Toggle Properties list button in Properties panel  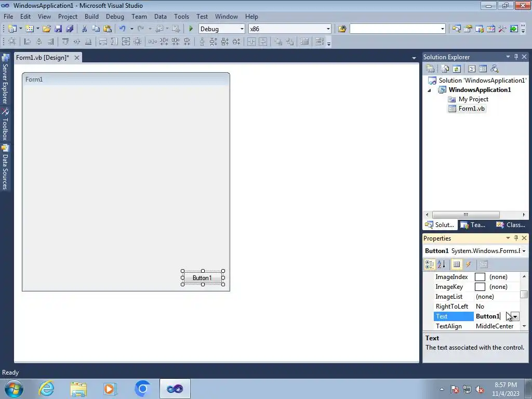coord(457,264)
